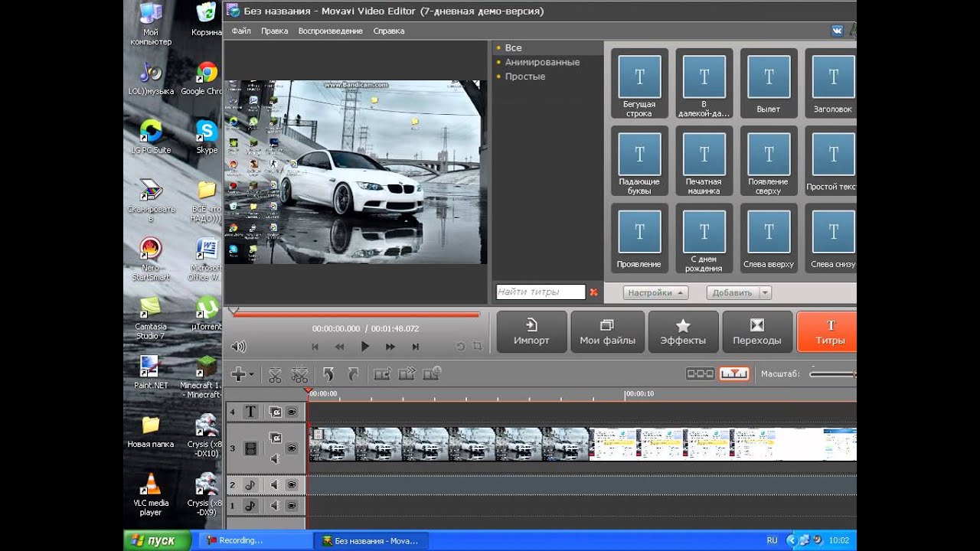The height and width of the screenshot is (551, 980).
Task: Rotate clip clockwise icon
Action: tap(353, 374)
